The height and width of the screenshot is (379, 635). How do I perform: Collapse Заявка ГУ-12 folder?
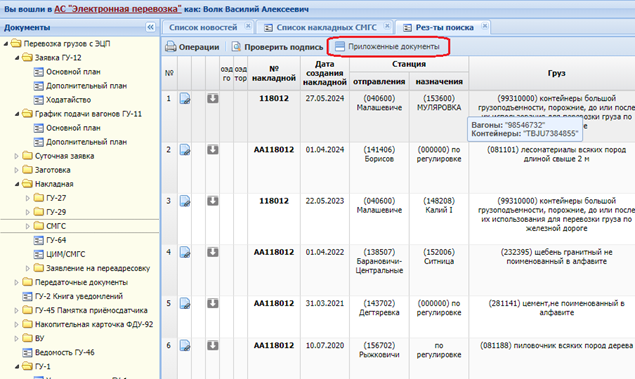[x=17, y=58]
